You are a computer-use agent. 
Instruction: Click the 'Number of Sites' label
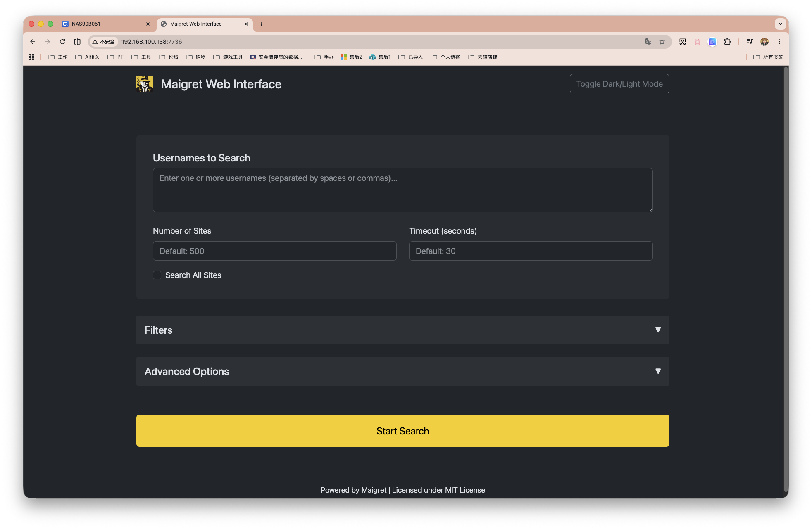click(x=182, y=231)
